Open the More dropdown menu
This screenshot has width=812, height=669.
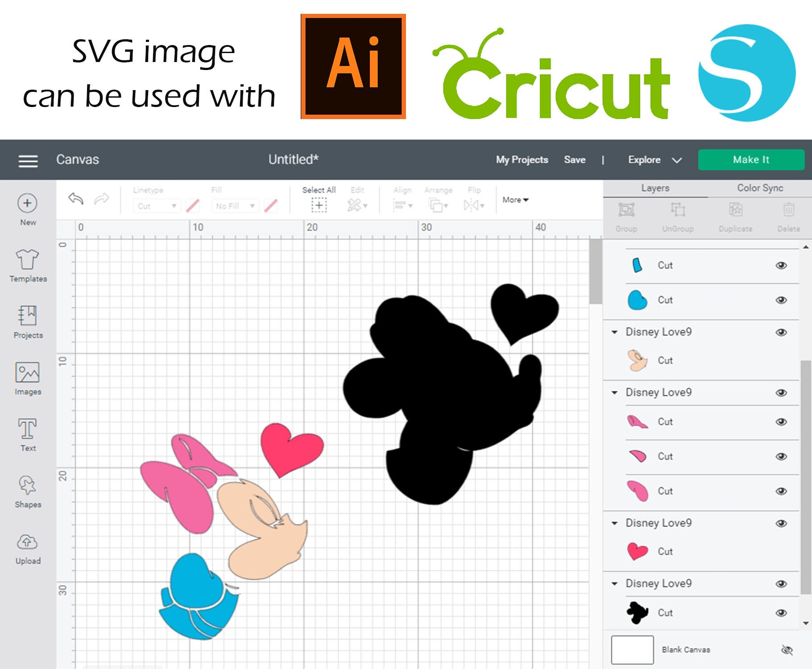(515, 200)
